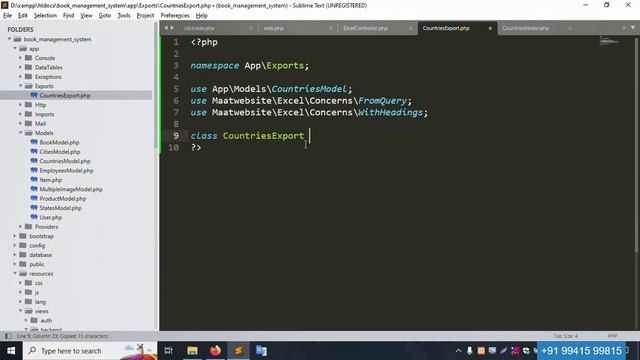The height and width of the screenshot is (360, 640).
Task: Click unsaved dot on CountriesExport.php tab
Action: click(490, 28)
